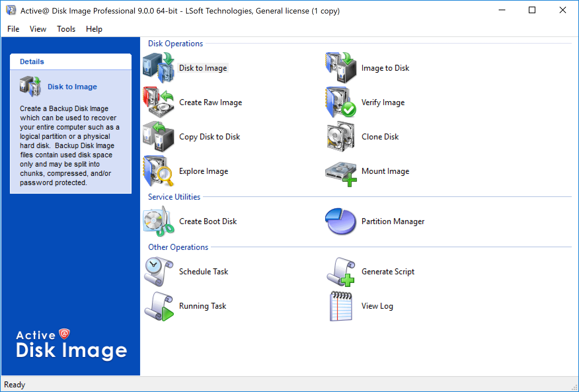
Task: Open Create Boot Disk via its icon
Action: pyautogui.click(x=158, y=221)
